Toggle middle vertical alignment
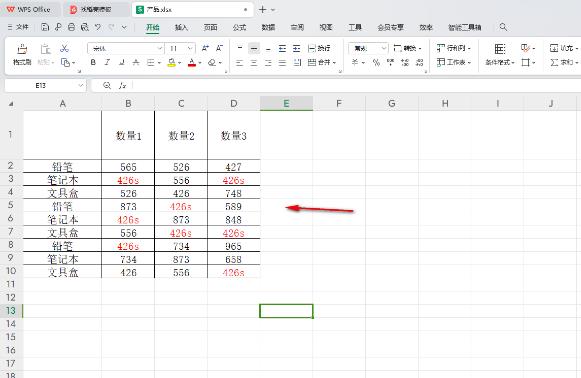This screenshot has height=378, width=581. 254,48
